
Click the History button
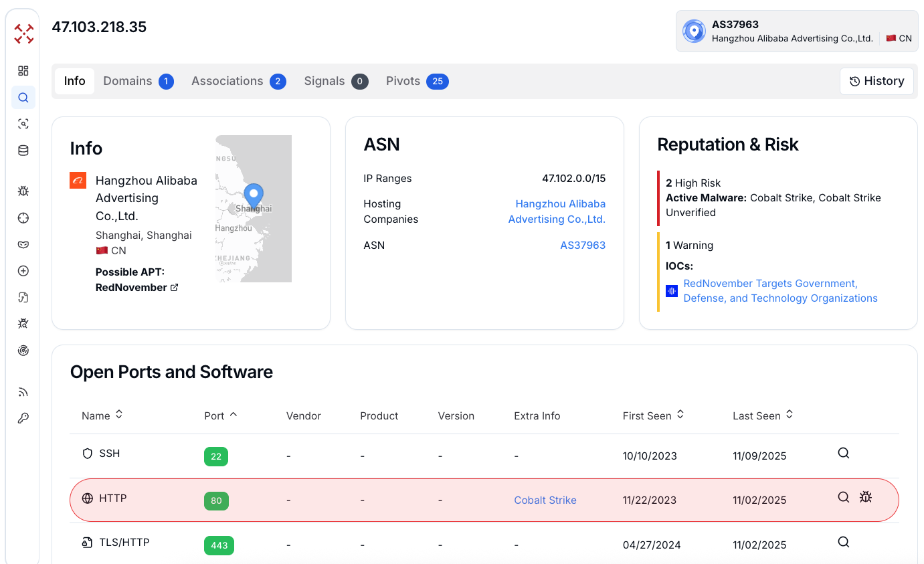pos(876,81)
